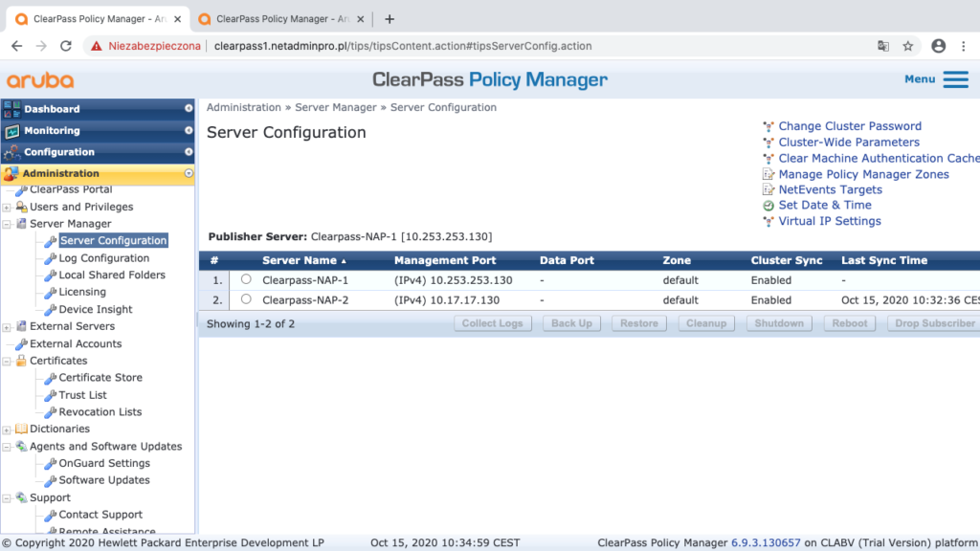This screenshot has height=551, width=980.
Task: Collapse the Support tree node
Action: coord(7,497)
